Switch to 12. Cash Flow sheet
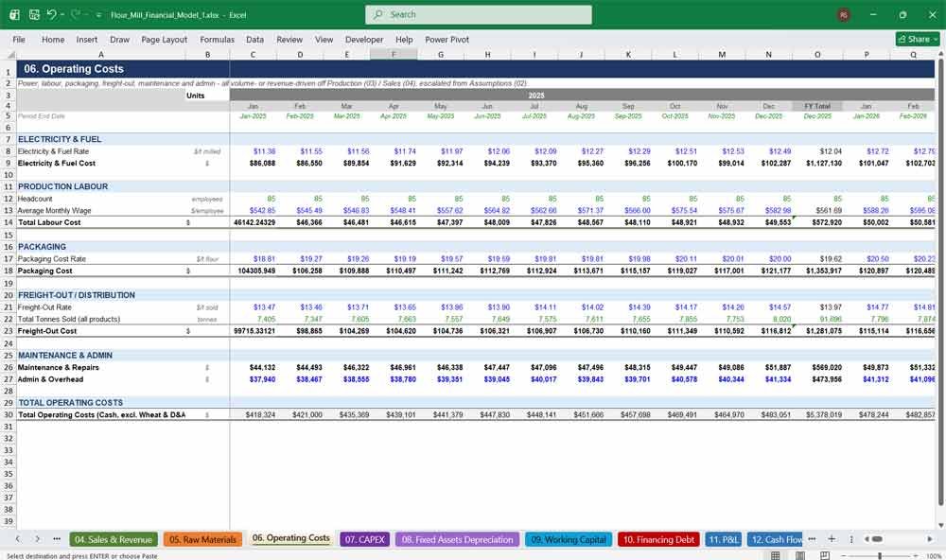Image resolution: width=946 pixels, height=560 pixels. coord(776,539)
